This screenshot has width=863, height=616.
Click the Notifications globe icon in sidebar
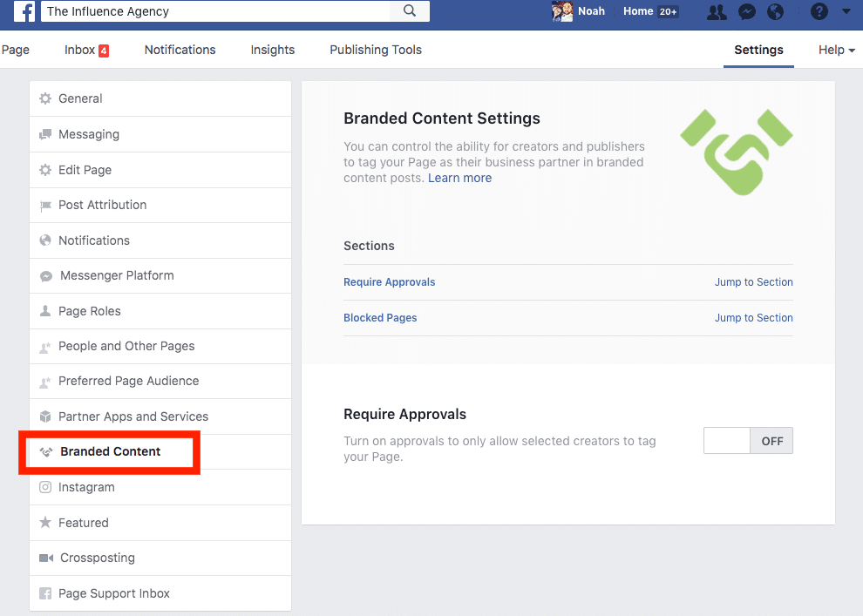coord(45,240)
